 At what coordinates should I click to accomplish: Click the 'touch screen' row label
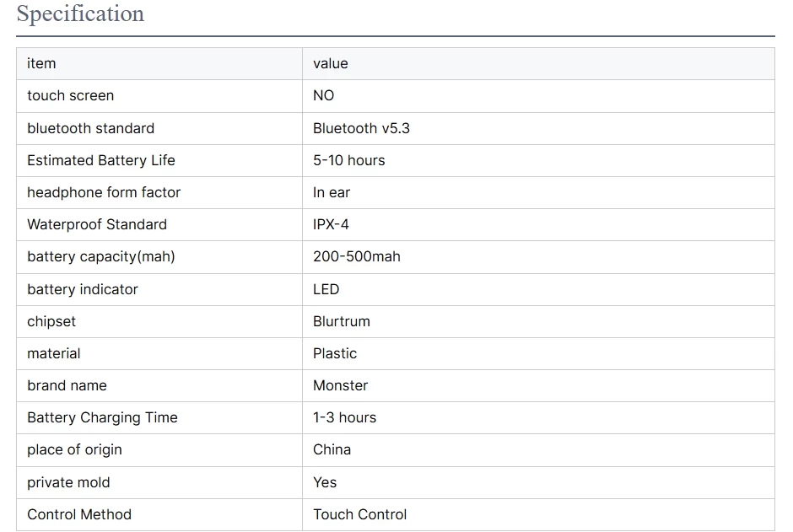(x=70, y=96)
